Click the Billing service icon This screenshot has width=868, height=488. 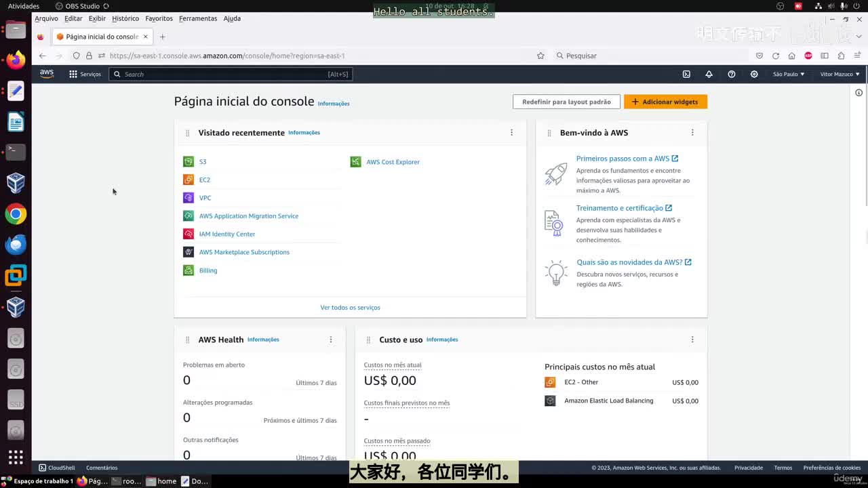click(x=189, y=270)
